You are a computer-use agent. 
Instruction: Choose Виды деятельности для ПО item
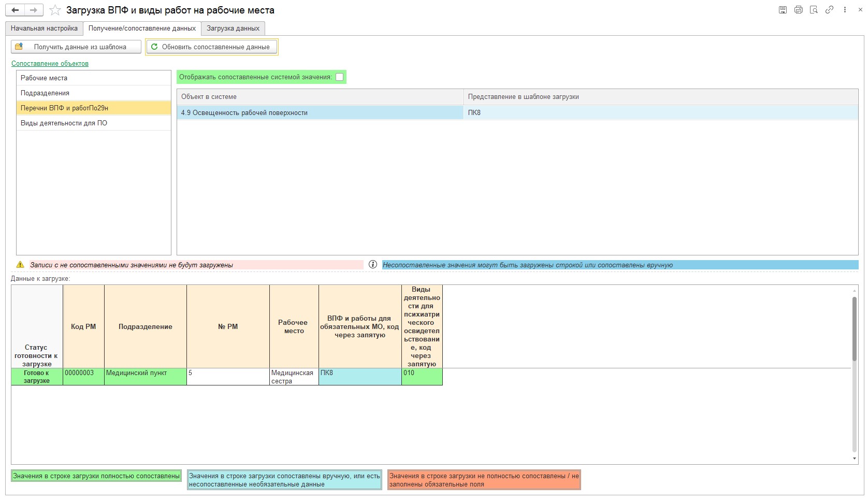64,123
